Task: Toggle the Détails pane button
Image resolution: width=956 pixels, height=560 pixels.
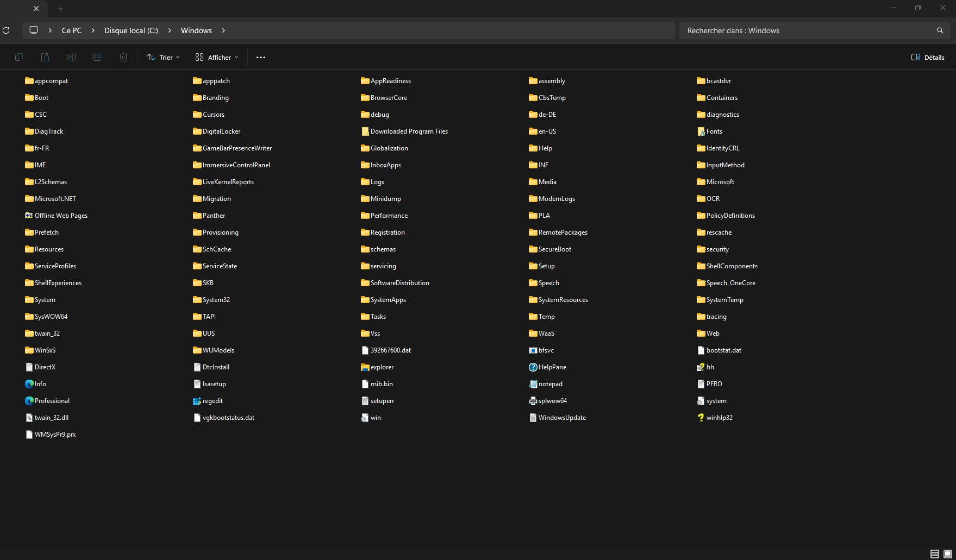Action: click(x=928, y=57)
